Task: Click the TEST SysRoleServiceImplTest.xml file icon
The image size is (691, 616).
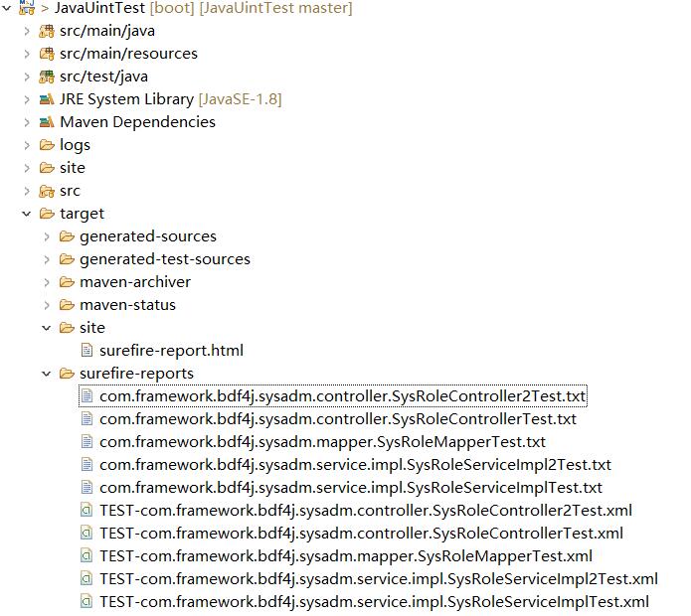Action: (86, 602)
